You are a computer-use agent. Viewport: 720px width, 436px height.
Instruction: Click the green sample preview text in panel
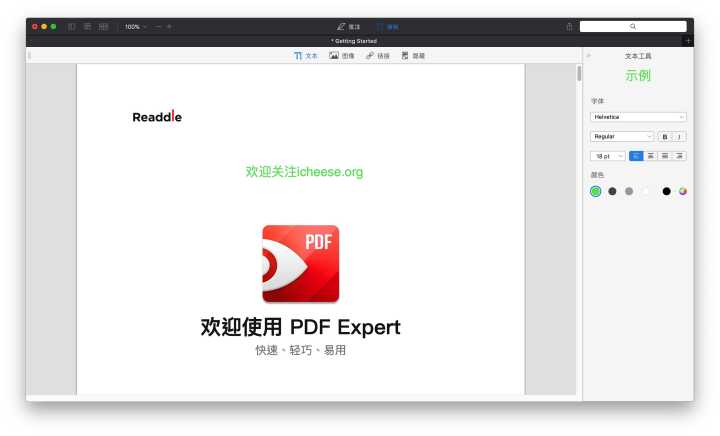point(638,75)
